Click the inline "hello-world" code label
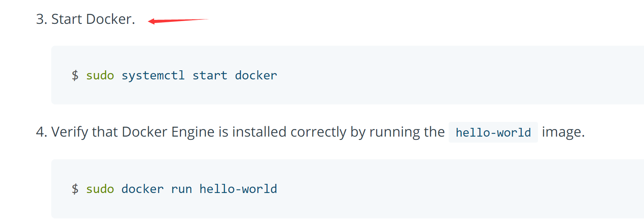 [x=493, y=132]
